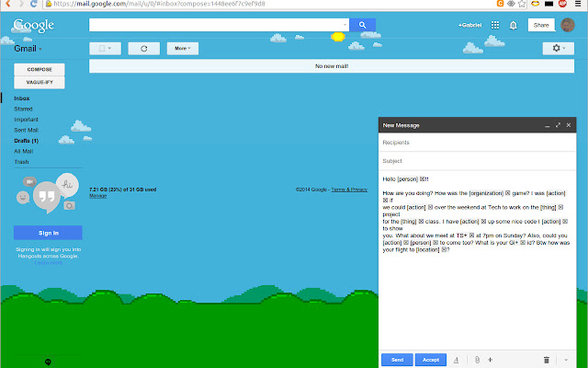
Task: Open the Terms & Privacy link
Action: click(349, 190)
